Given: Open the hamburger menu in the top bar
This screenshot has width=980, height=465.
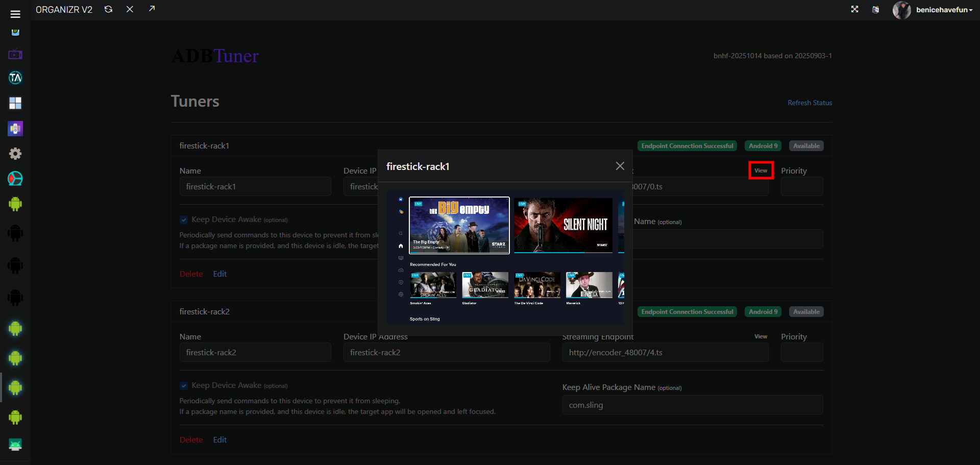Looking at the screenshot, I should pos(15,14).
